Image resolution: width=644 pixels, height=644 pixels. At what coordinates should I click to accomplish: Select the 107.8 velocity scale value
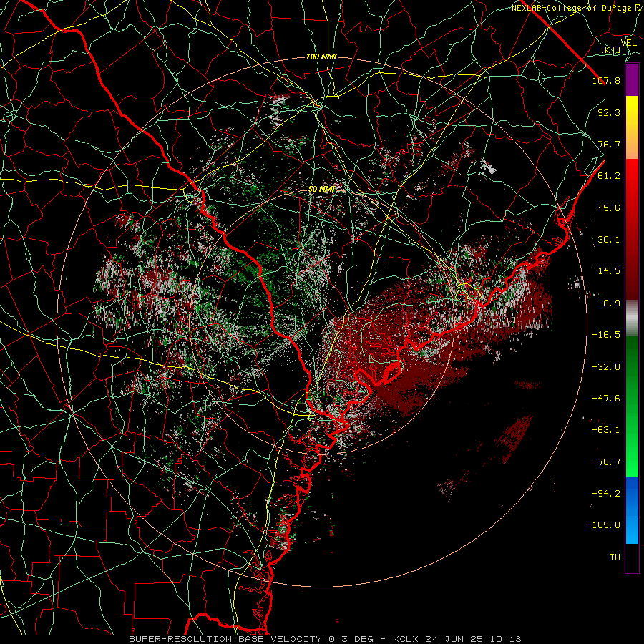tap(606, 80)
